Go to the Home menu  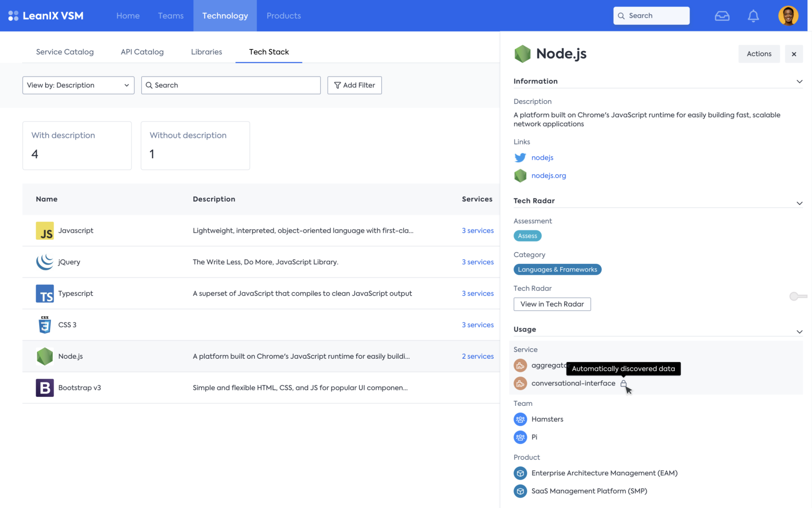128,16
